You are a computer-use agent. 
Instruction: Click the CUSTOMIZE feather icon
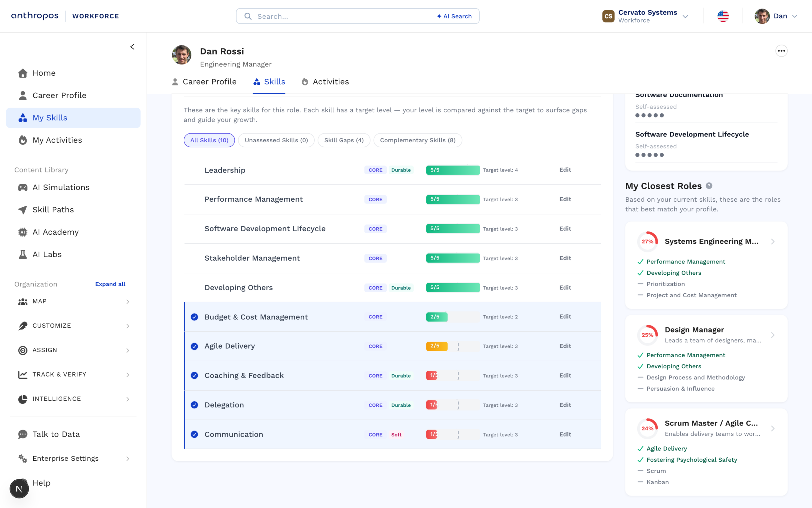point(23,325)
